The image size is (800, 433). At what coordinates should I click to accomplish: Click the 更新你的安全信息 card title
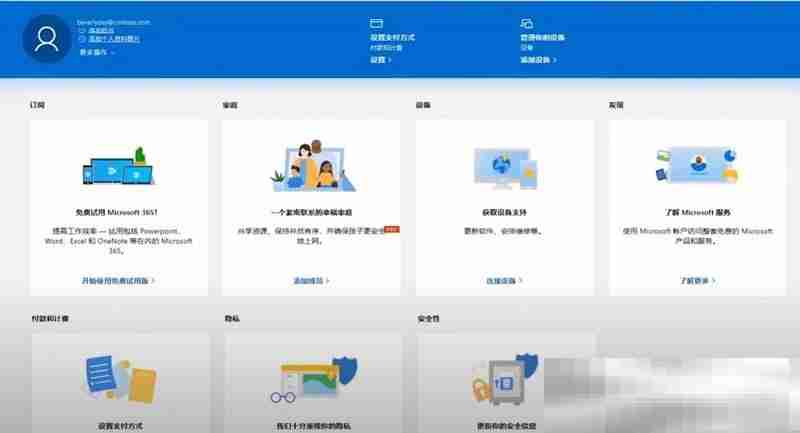[506, 426]
